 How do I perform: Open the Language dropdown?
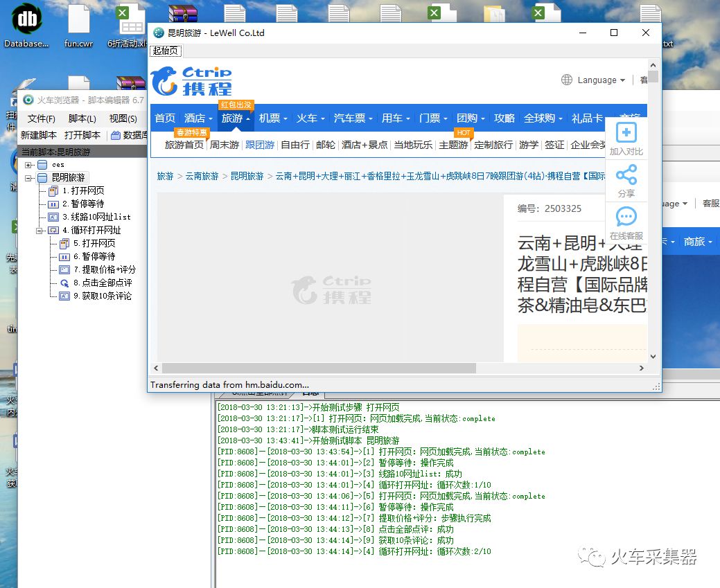(x=602, y=80)
